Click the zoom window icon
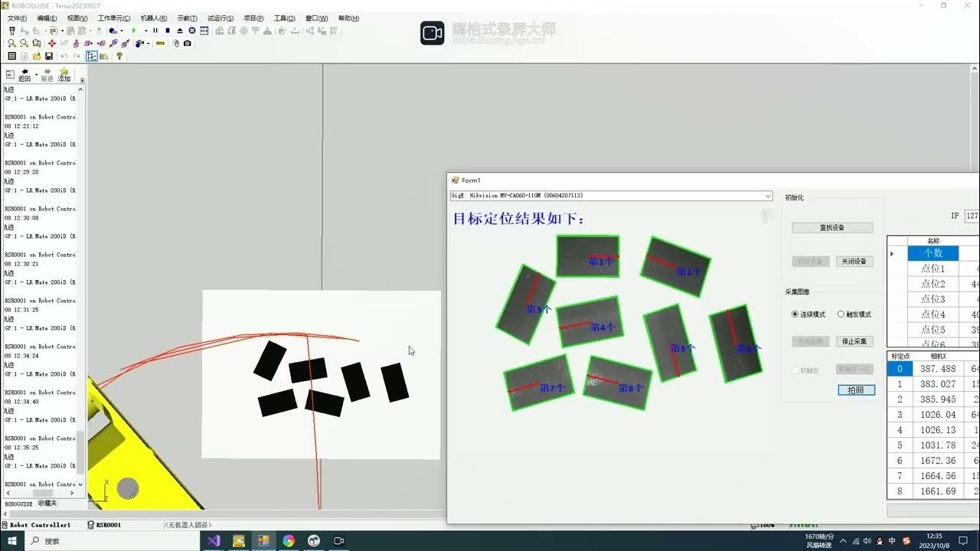Viewport: 980px width, 551px height. [x=36, y=43]
